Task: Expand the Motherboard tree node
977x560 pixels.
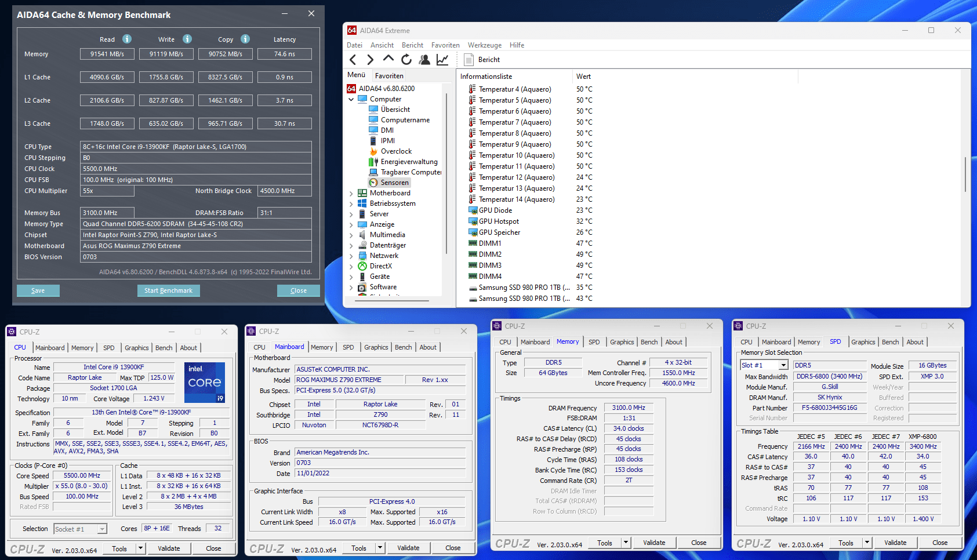Action: pyautogui.click(x=351, y=193)
